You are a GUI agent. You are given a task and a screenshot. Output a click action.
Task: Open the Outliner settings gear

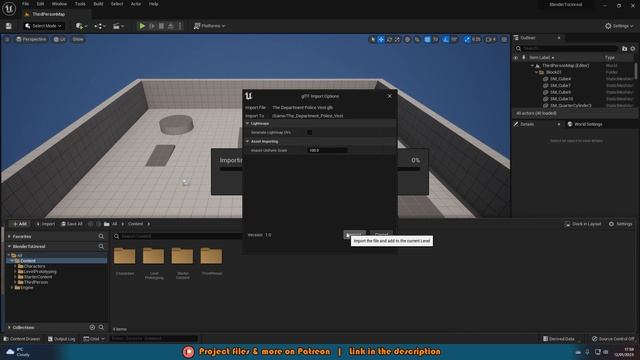click(x=633, y=49)
